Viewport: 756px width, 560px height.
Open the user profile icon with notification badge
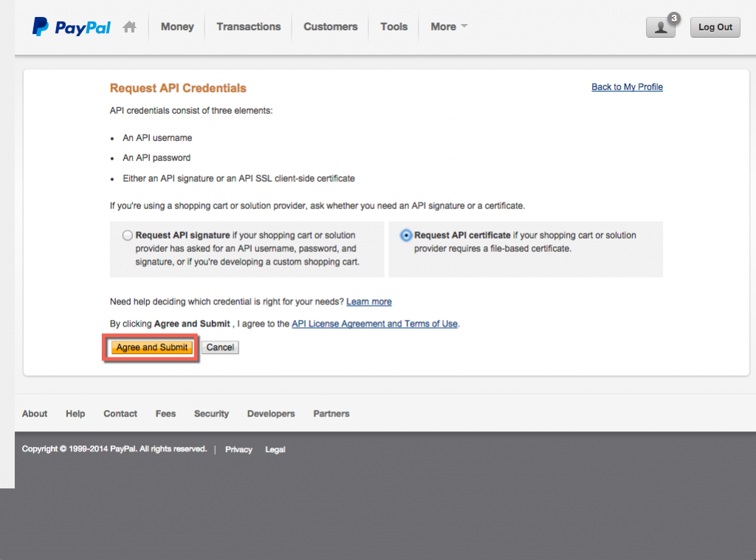click(x=659, y=28)
